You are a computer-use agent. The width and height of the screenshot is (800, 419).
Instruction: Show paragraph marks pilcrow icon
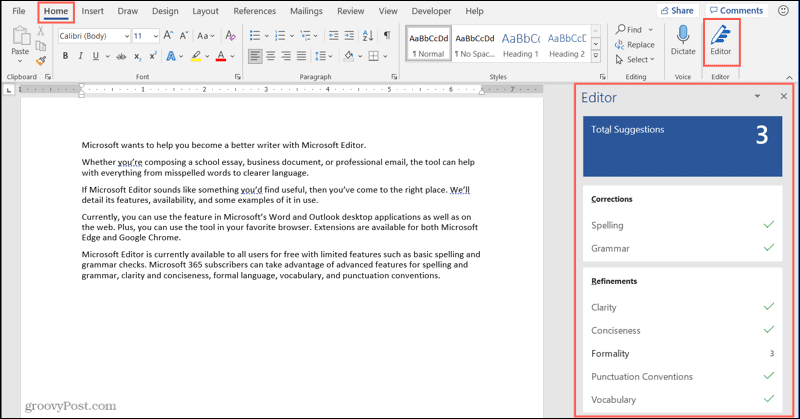point(387,35)
